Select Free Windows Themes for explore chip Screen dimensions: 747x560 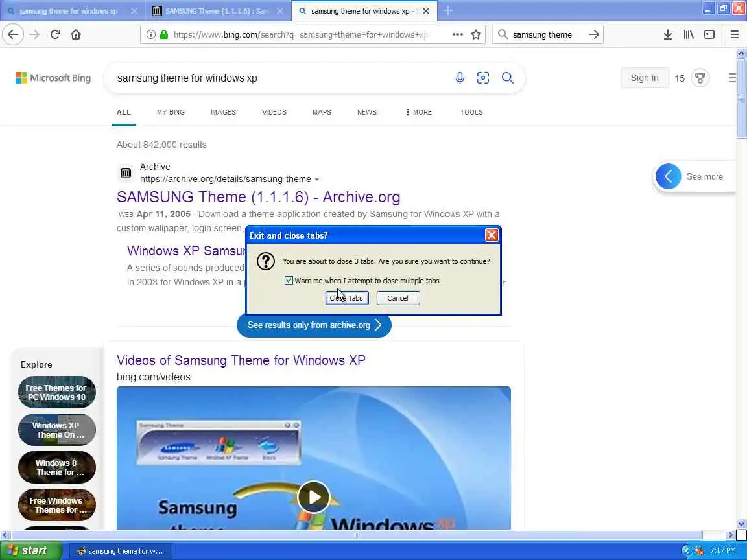coord(56,506)
